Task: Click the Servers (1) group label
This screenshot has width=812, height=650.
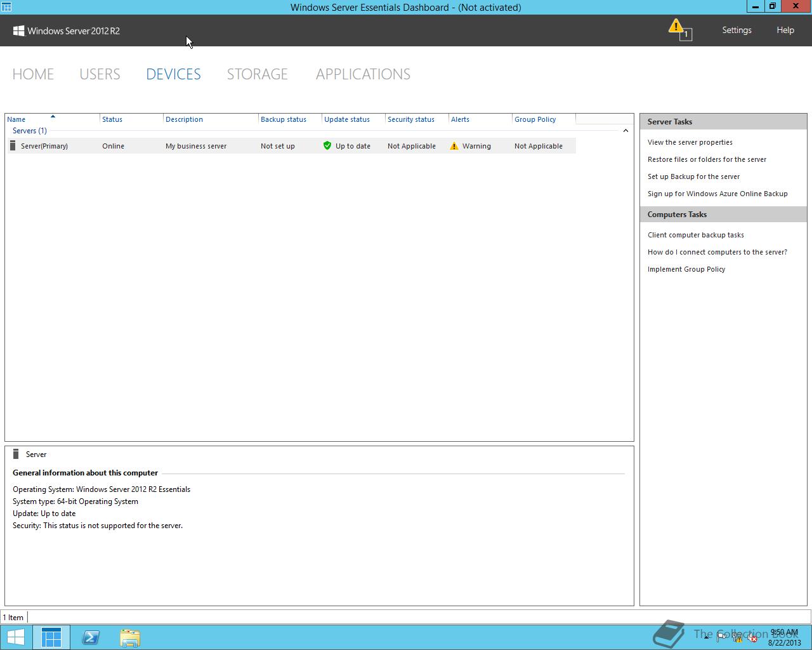Action: click(30, 131)
